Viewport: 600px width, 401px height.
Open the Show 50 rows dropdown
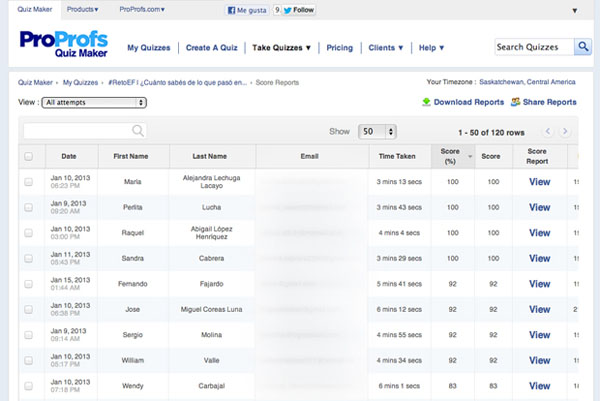coord(377,132)
